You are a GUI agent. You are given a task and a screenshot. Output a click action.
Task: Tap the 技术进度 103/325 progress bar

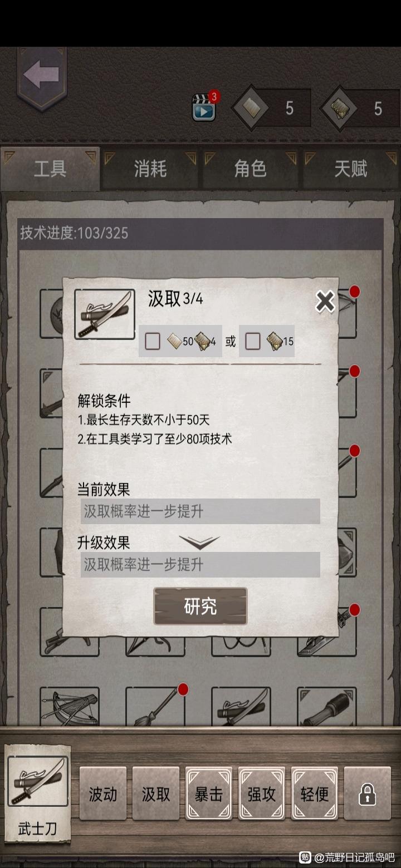tap(200, 233)
